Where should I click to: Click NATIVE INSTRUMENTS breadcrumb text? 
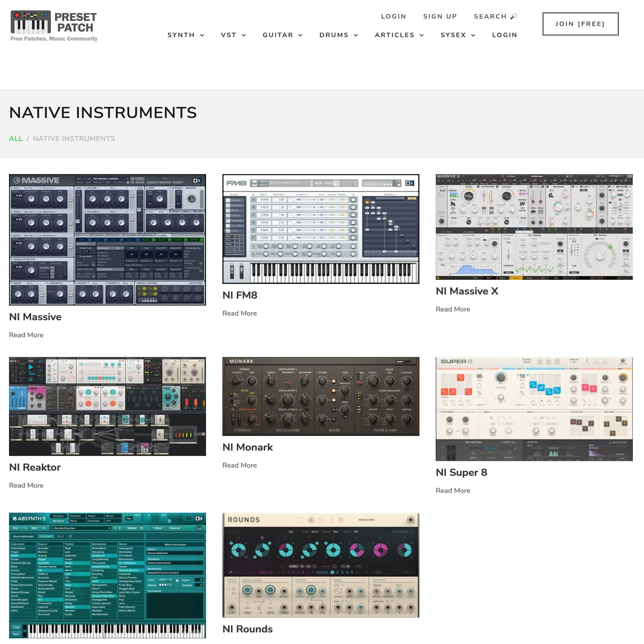point(74,139)
